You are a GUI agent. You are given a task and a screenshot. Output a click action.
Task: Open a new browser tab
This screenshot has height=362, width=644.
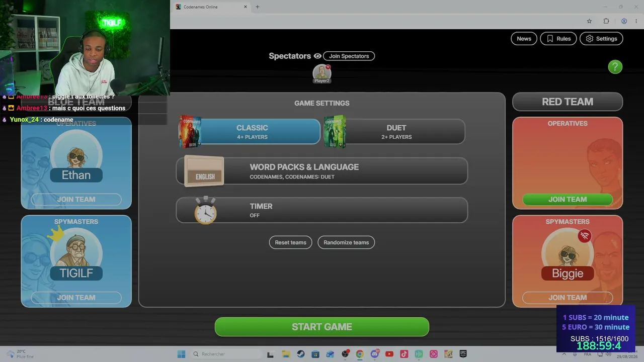pyautogui.click(x=258, y=7)
